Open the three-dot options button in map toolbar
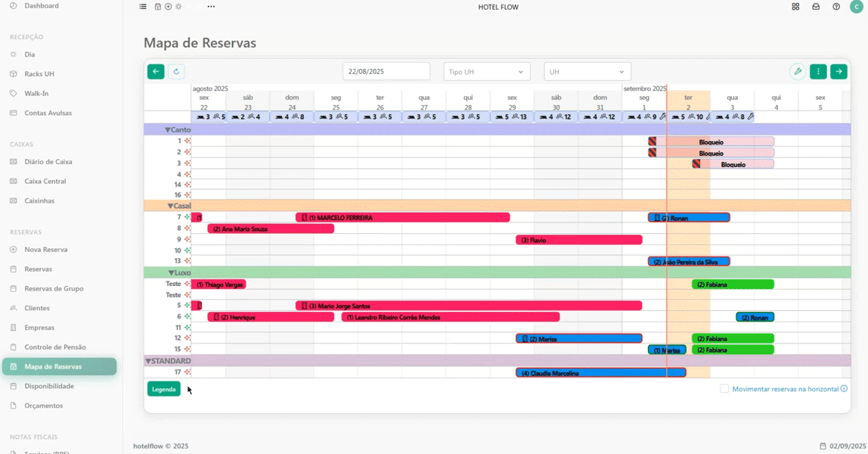 818,71
